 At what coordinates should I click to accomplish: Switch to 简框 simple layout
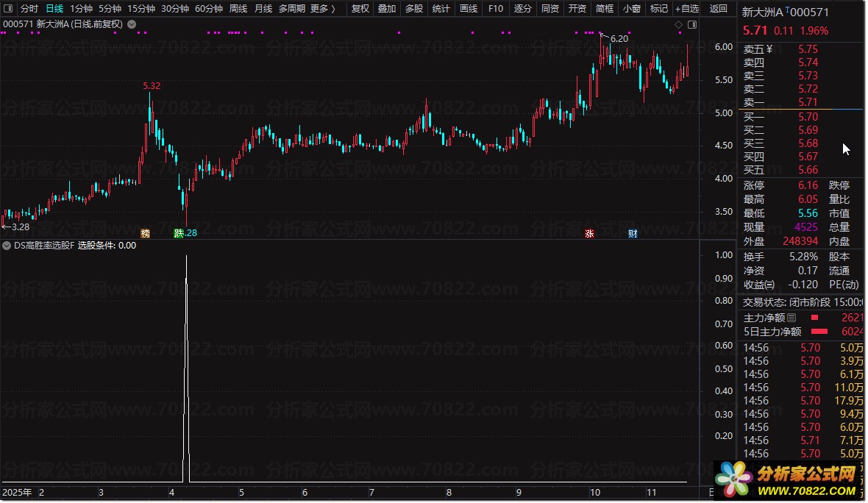605,8
